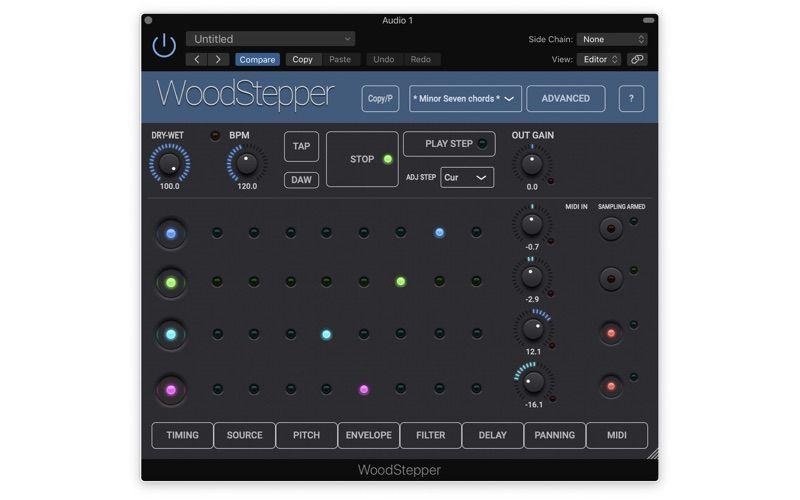Click the PLAY STEP button
The height and width of the screenshot is (500, 800).
tap(449, 144)
